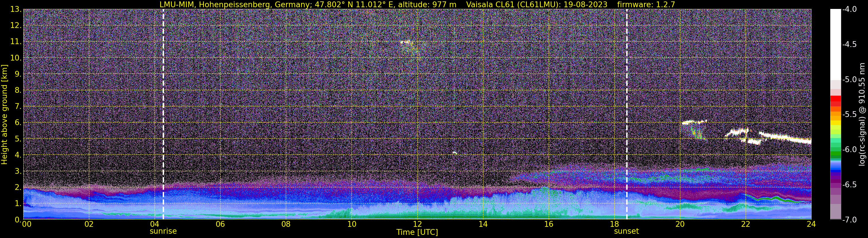Click the x-axis tick label '06'
Viewport: 868px width, 238px height.
click(x=220, y=224)
